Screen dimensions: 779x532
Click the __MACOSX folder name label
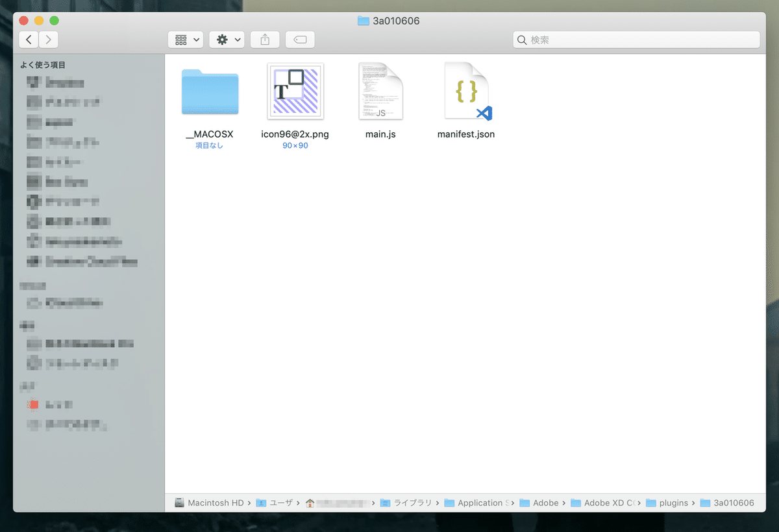[209, 134]
